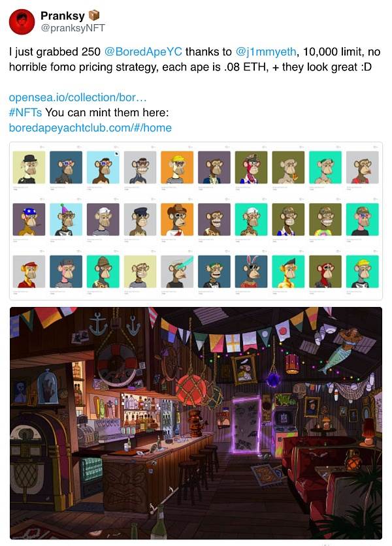The image size is (392, 546).
Task: Visit boredapeyachtclub.com home link
Action: tap(90, 128)
